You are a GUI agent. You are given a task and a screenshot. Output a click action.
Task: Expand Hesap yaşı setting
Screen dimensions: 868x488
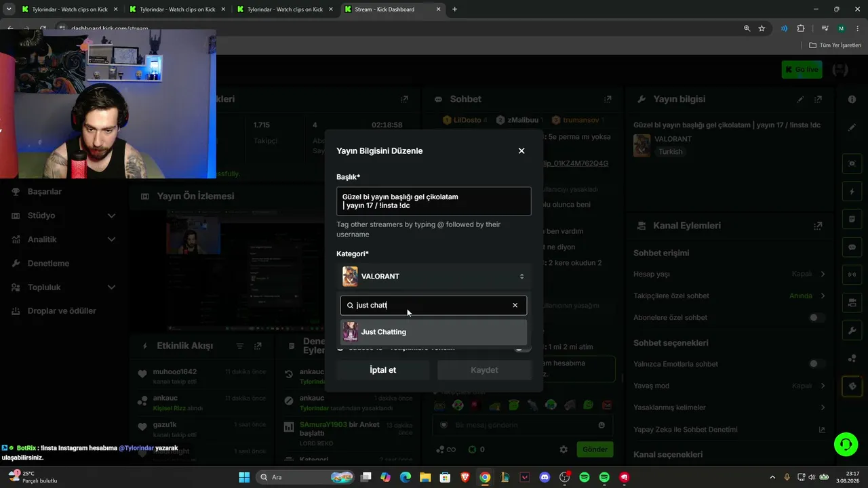pos(730,274)
